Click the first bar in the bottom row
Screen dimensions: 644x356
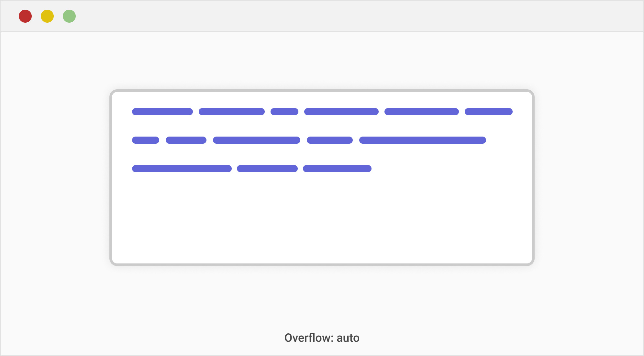pos(182,169)
